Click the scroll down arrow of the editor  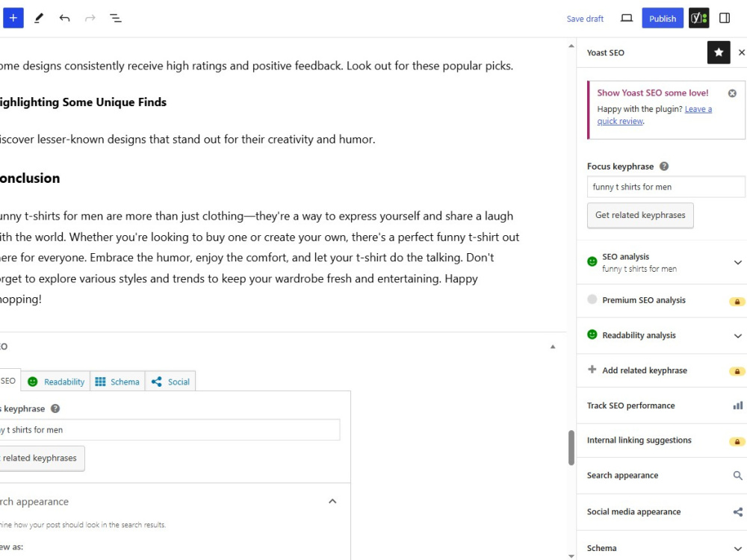coord(571,556)
